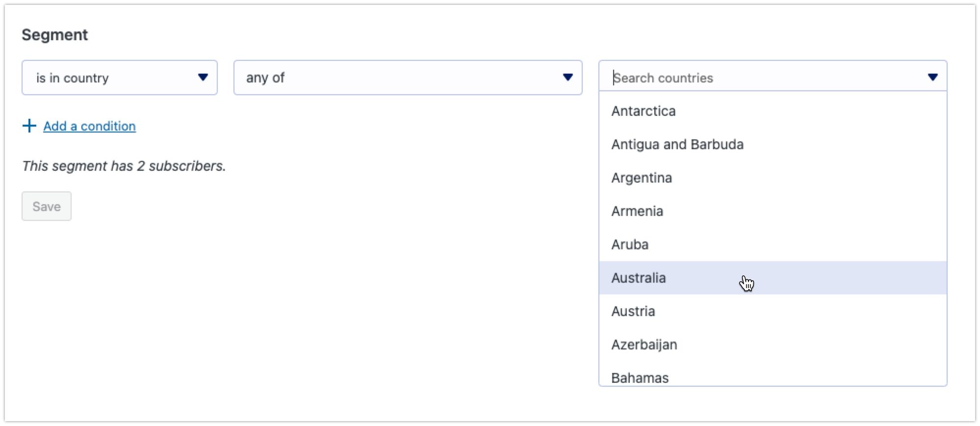Select Bahamas at the list bottom
The width and height of the screenshot is (980, 426).
(773, 376)
